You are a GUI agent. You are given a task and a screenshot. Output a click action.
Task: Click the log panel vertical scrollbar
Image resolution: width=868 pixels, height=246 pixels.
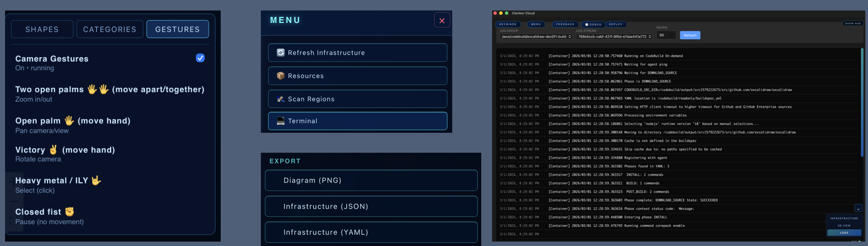point(862,102)
